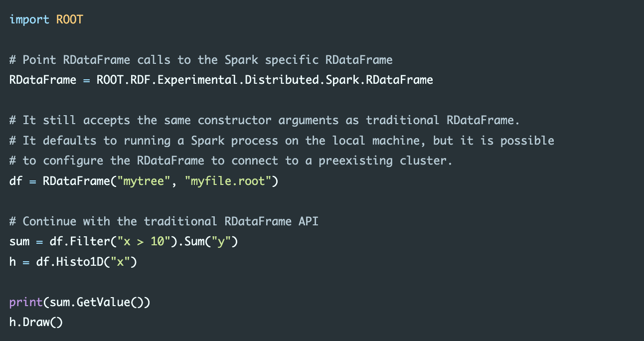Click the ROOT module name after import
The height and width of the screenshot is (341, 644).
[x=70, y=20]
